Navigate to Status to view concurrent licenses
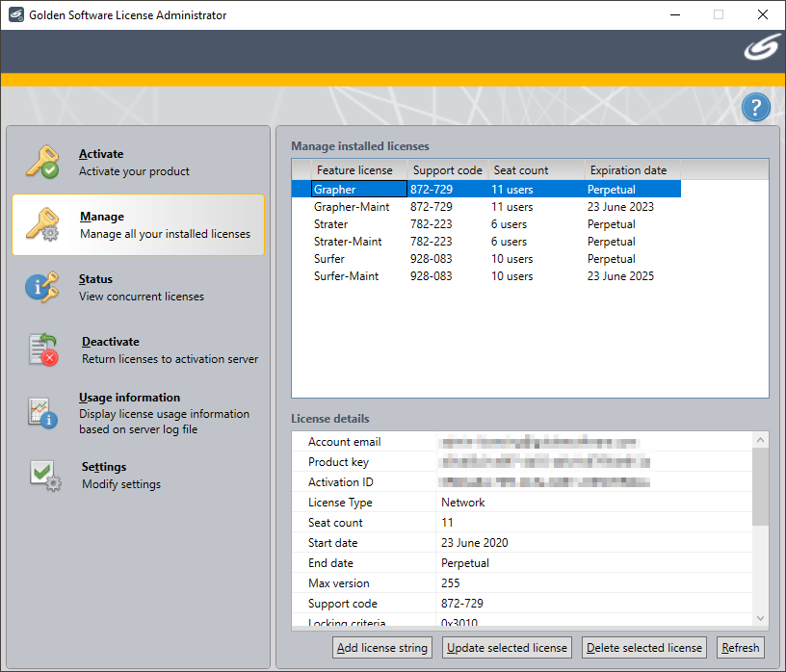The width and height of the screenshot is (786, 672). coord(95,279)
